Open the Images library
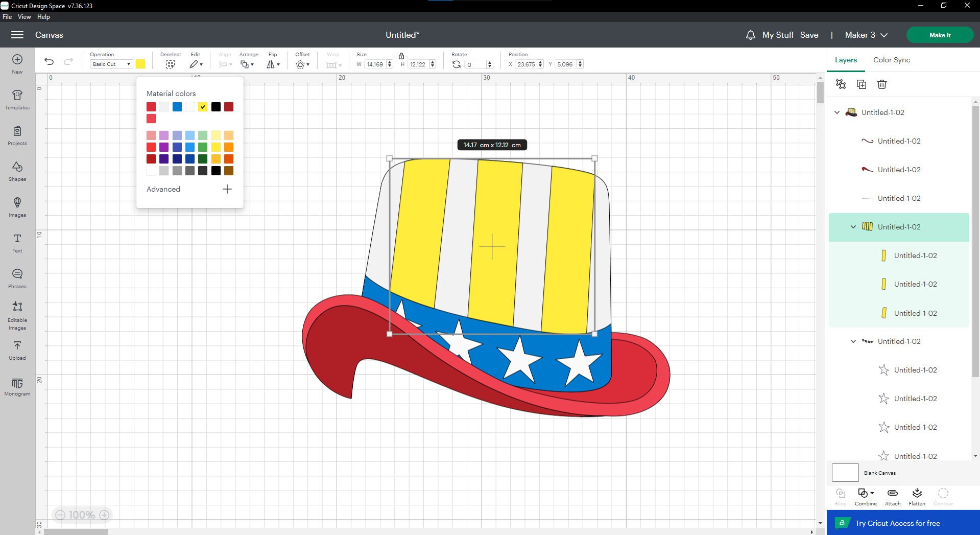This screenshot has width=980, height=535. tap(17, 207)
